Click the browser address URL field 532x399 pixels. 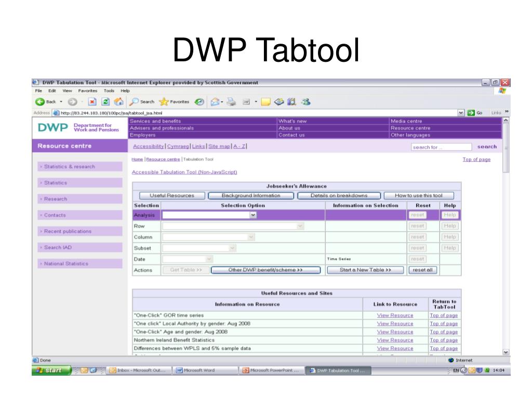(258, 113)
